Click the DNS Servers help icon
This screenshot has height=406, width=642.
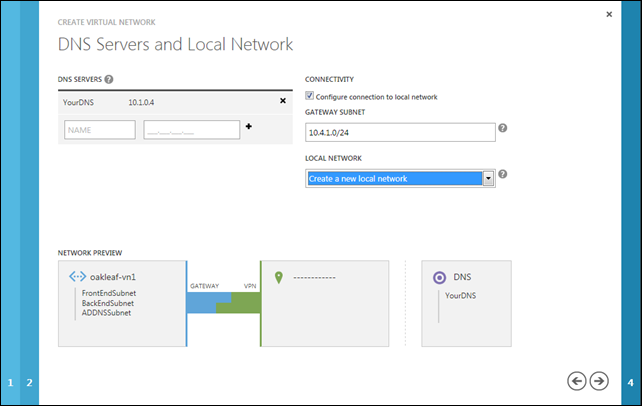tap(109, 79)
